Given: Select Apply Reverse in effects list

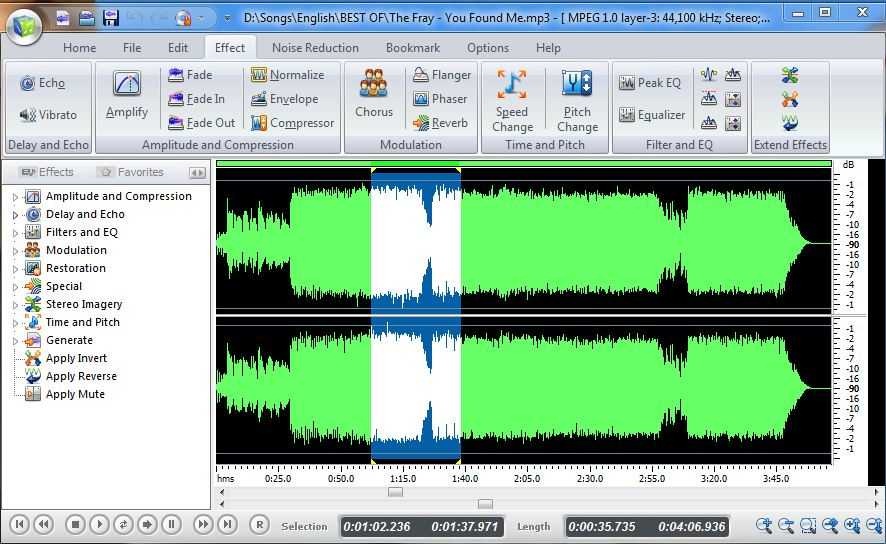Looking at the screenshot, I should click(81, 376).
